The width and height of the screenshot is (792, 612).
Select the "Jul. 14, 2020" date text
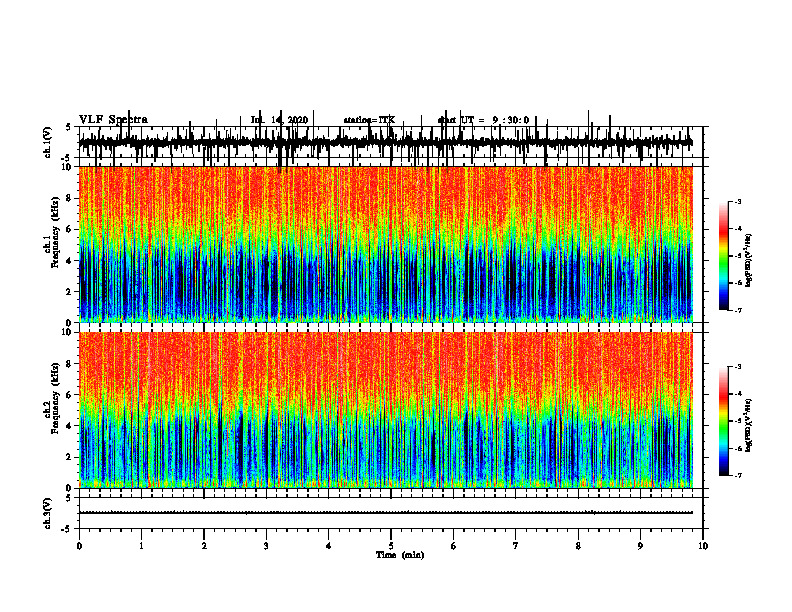[x=279, y=120]
